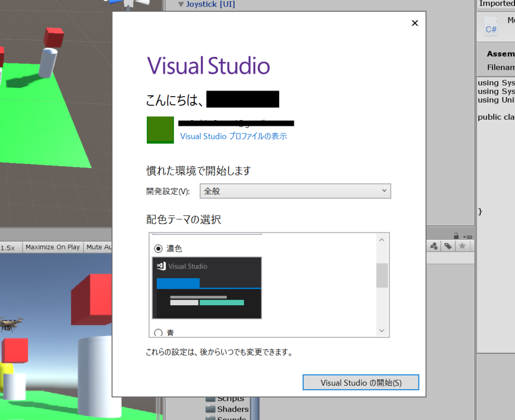Collapse the Joystick [UI] tree item
Viewport: 515px width, 420px height.
[181, 5]
